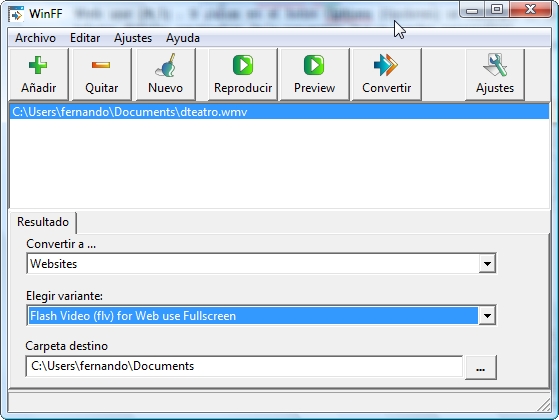The width and height of the screenshot is (559, 420).
Task: Browse destination folder with the ellipsis button
Action: point(481,367)
